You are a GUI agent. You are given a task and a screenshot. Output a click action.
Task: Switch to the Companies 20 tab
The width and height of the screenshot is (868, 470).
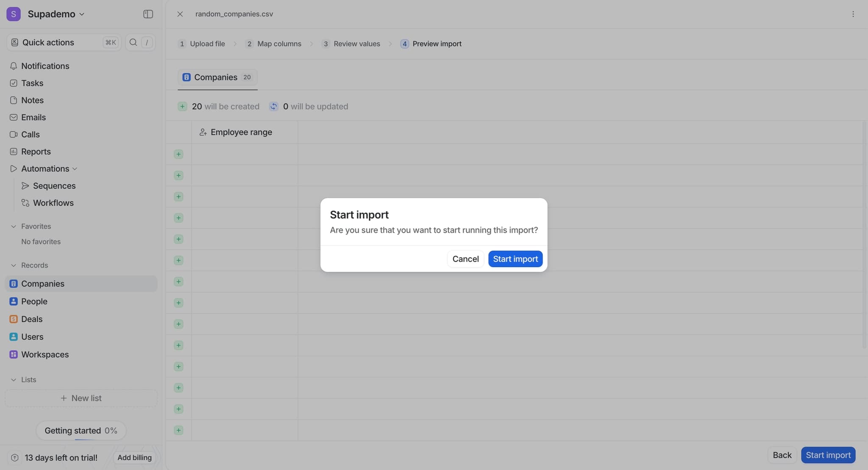pos(217,77)
